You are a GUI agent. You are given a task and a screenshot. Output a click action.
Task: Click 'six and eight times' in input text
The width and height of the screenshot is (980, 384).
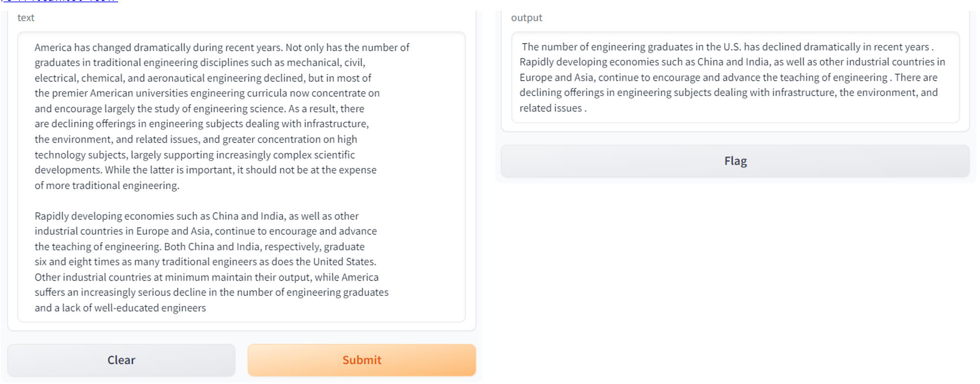click(x=78, y=262)
